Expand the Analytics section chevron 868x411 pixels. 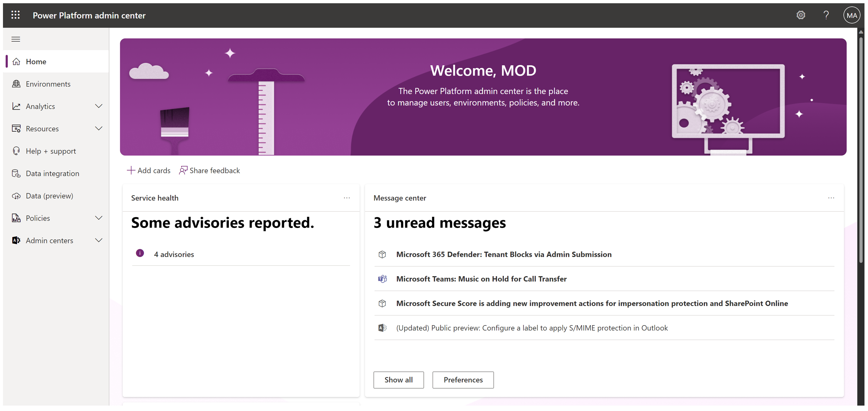[99, 106]
